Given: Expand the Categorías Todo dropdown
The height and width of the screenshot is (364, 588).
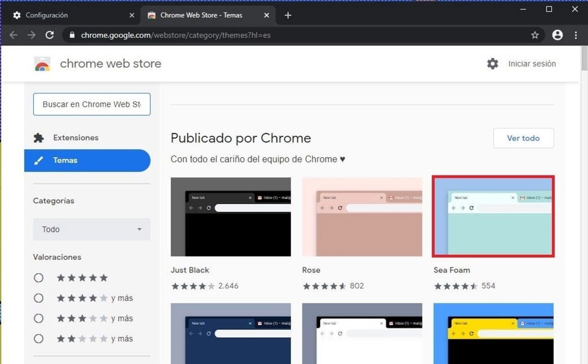Looking at the screenshot, I should (x=92, y=229).
